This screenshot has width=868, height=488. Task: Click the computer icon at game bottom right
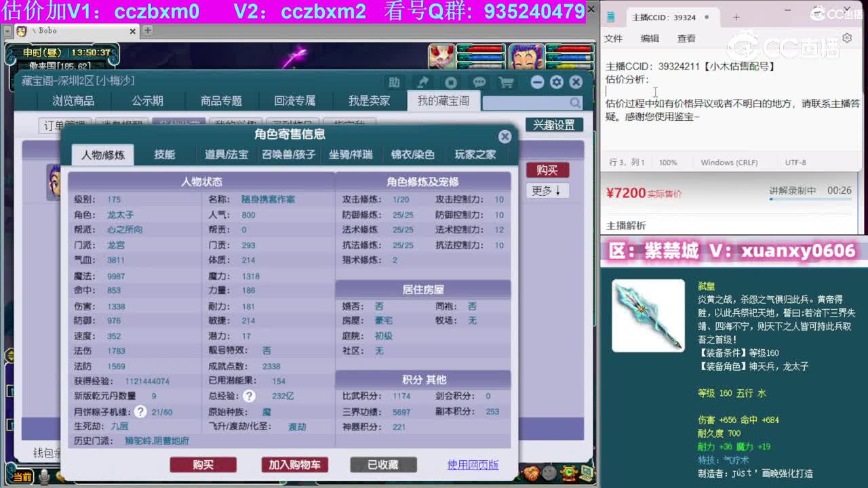pos(587,472)
